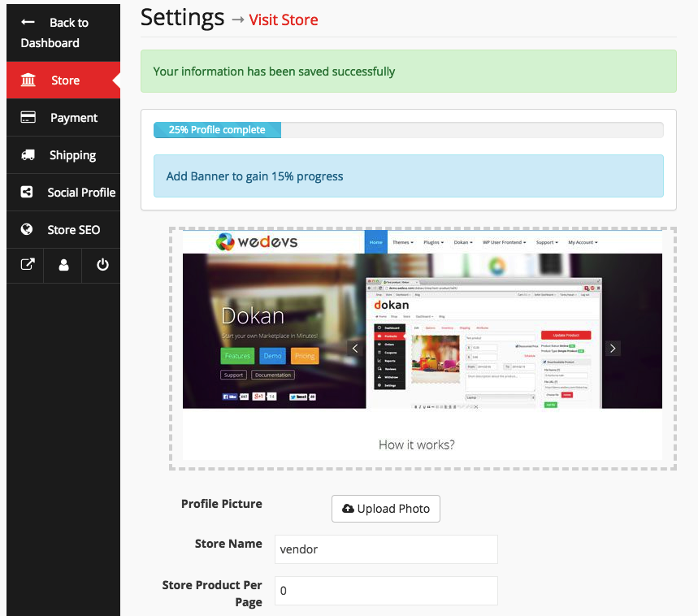Click the saved successfully notification message
This screenshot has width=698, height=616.
pyautogui.click(x=408, y=72)
